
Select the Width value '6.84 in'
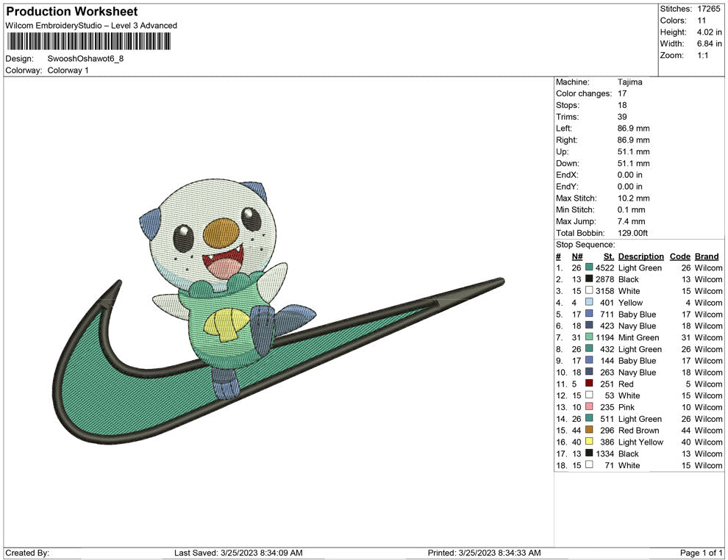tap(709, 43)
